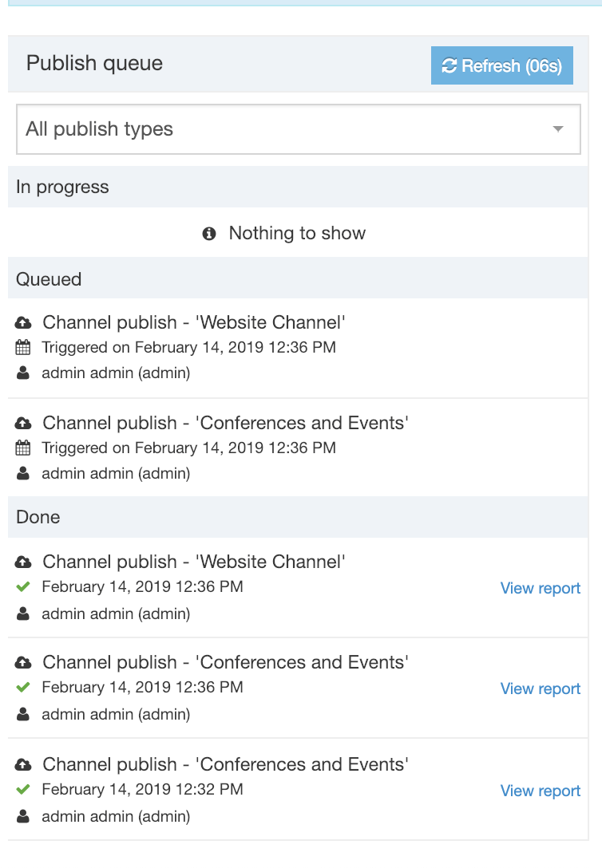The image size is (602, 868).
Task: Expand the In progress section header
Action: (61, 187)
